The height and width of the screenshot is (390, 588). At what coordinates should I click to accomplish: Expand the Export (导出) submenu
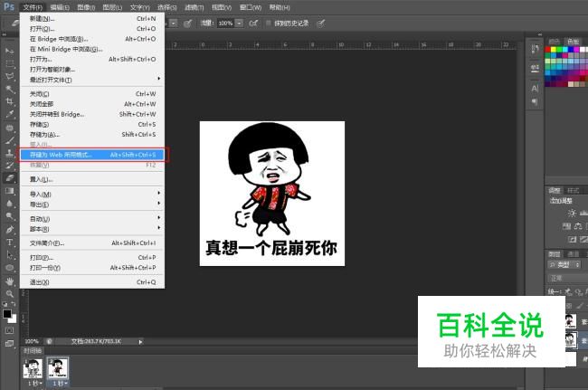[x=92, y=205]
